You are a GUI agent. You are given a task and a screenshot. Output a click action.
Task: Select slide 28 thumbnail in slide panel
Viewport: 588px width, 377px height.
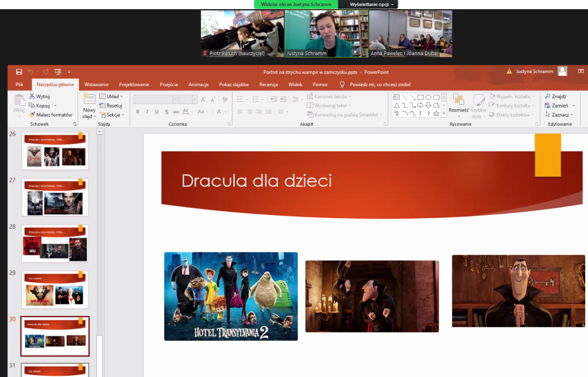55,242
